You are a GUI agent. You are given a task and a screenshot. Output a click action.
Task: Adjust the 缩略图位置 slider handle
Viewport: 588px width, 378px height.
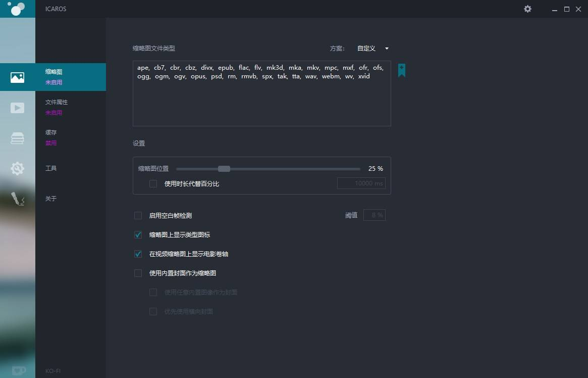click(224, 169)
